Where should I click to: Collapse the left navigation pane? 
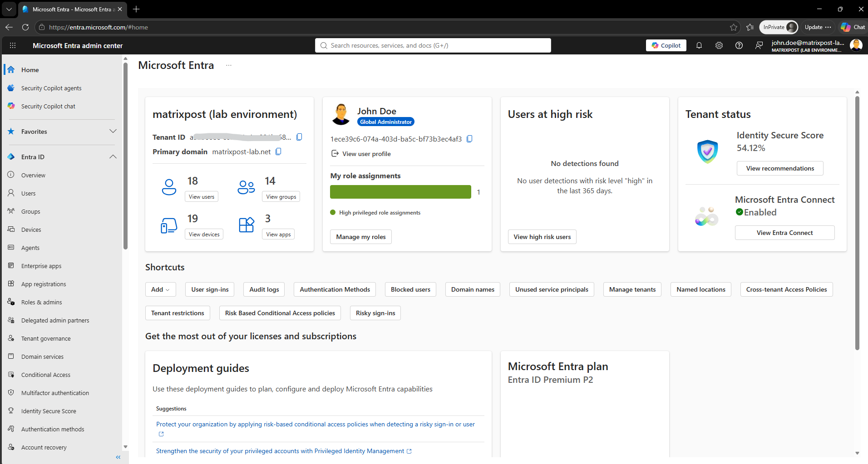tap(118, 457)
